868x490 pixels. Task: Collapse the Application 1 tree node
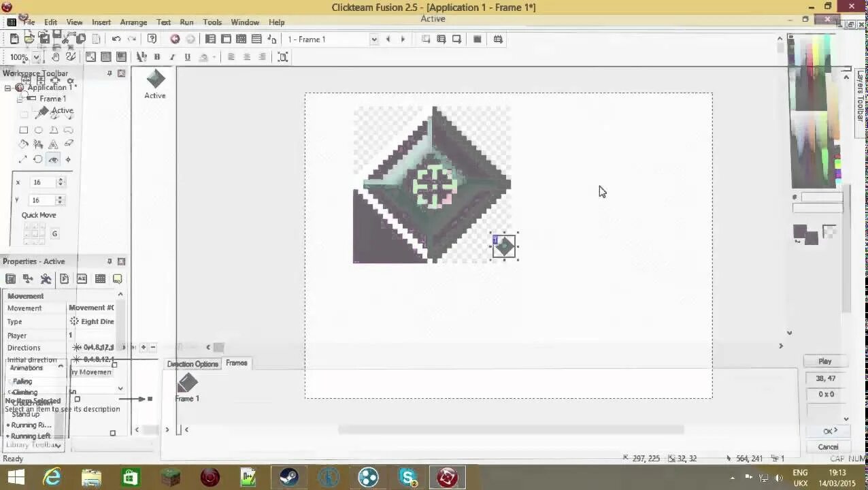point(7,88)
